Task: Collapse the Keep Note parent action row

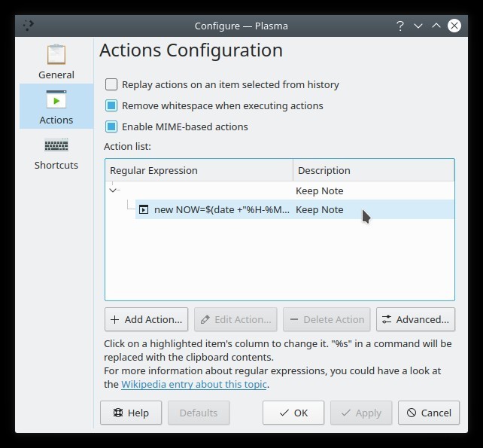Action: (113, 190)
